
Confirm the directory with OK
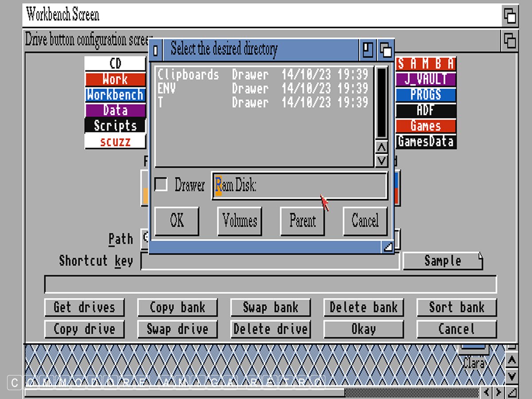click(x=177, y=221)
